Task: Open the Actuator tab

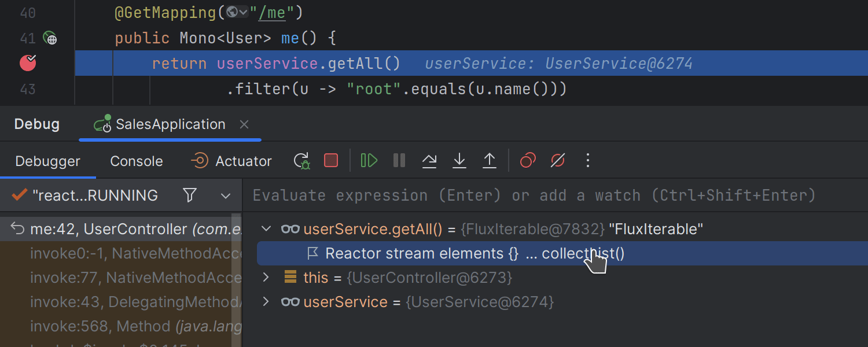Action: tap(242, 160)
